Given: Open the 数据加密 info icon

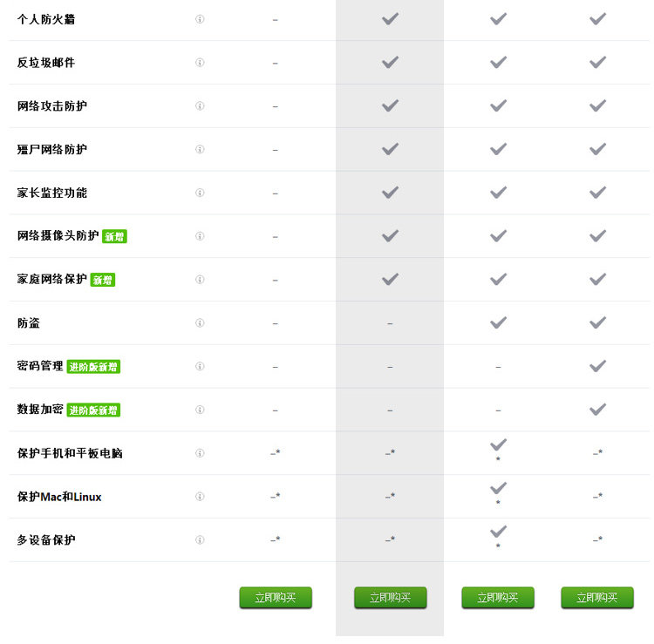Looking at the screenshot, I should (200, 410).
